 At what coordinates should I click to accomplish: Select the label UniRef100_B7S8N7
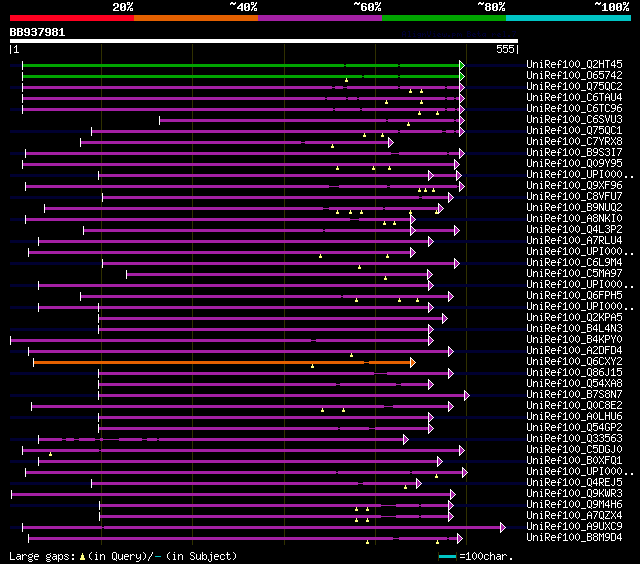[574, 395]
